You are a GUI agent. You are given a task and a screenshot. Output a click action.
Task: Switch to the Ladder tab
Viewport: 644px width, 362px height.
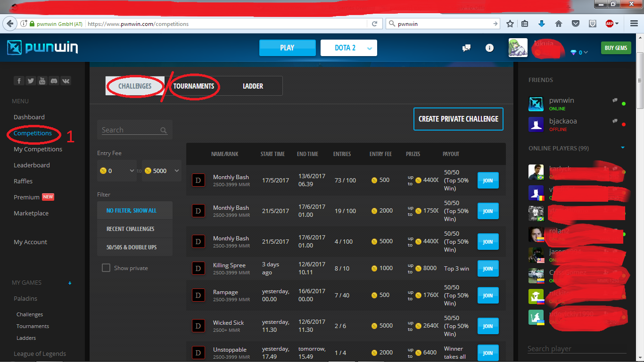(x=253, y=86)
